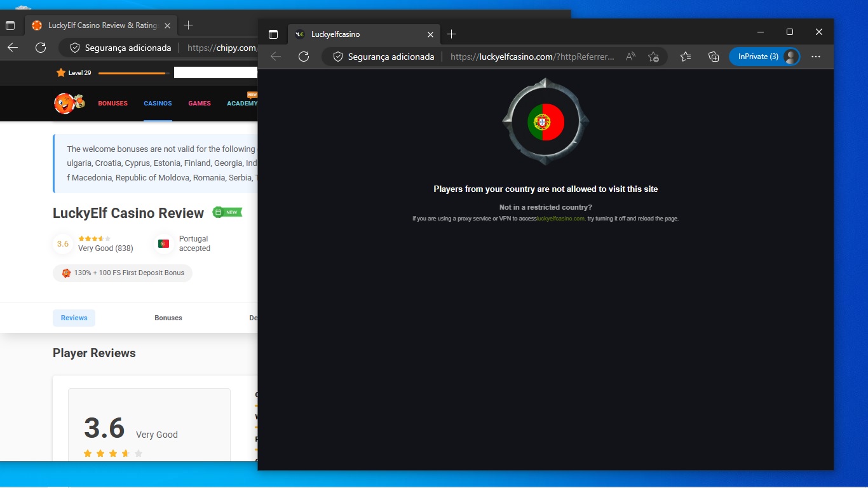868x488 pixels.
Task: Select the Reviews section tab
Action: tap(74, 318)
